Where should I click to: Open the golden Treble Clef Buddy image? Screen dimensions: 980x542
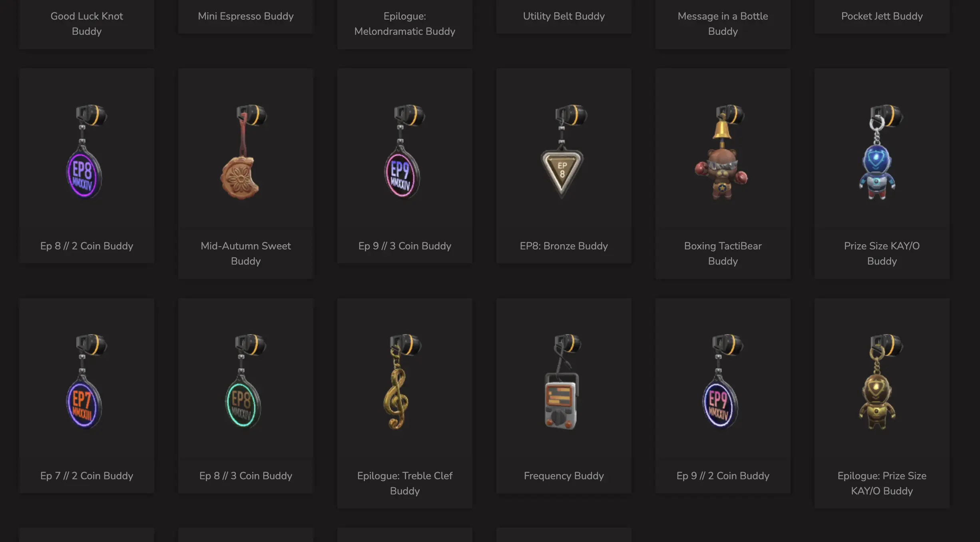404,382
